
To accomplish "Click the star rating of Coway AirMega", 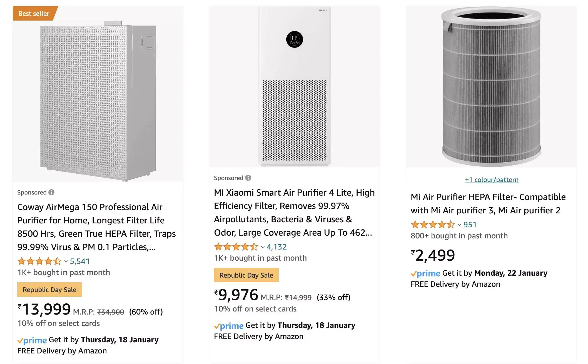I will [x=39, y=261].
